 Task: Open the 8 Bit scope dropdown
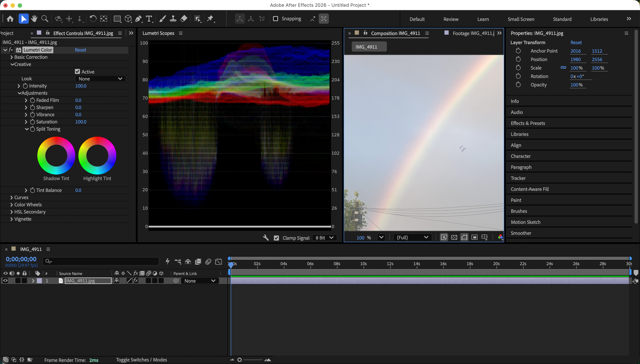(324, 238)
